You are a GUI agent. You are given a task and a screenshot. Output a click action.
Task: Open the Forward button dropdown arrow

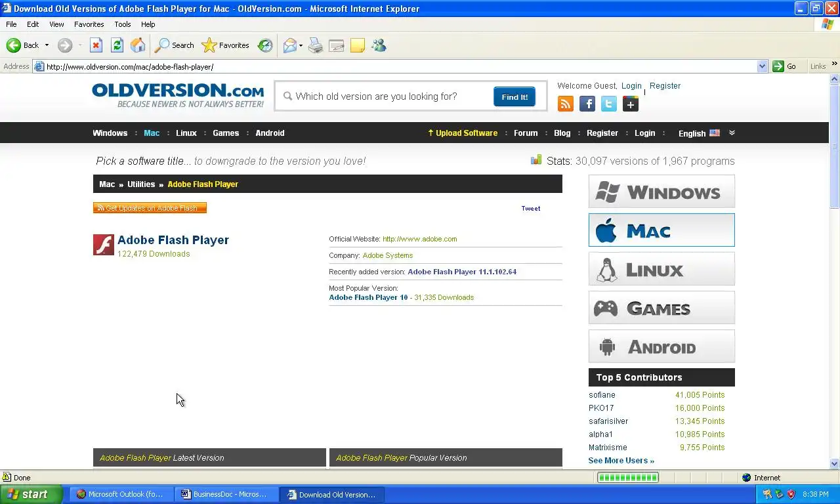(x=79, y=45)
